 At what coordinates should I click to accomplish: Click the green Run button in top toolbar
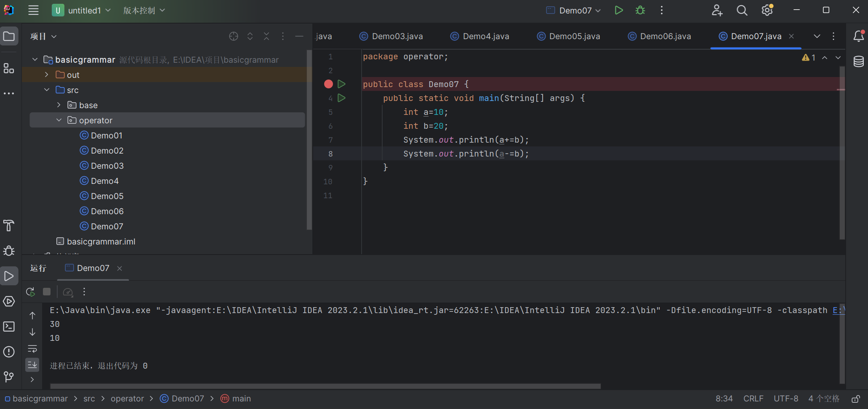[x=618, y=11]
